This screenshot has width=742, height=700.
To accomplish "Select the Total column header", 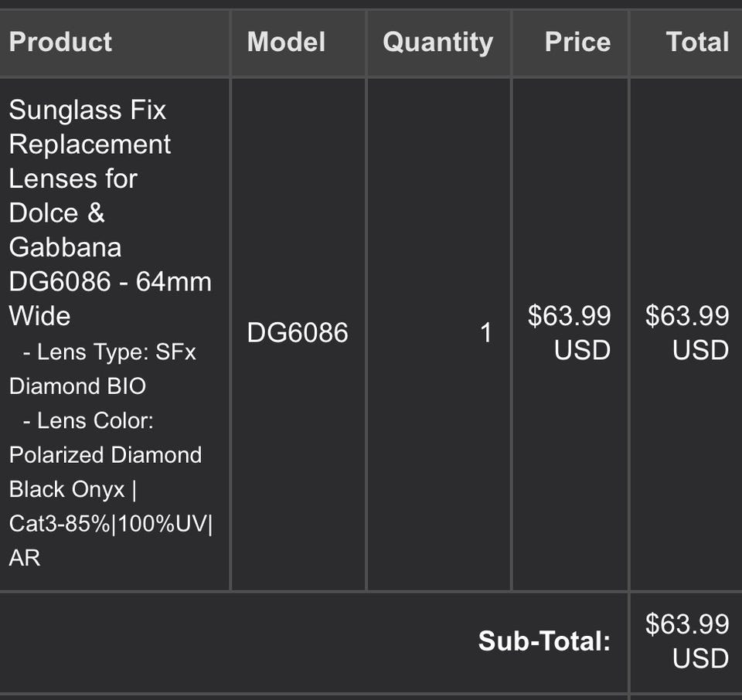I will coord(697,42).
